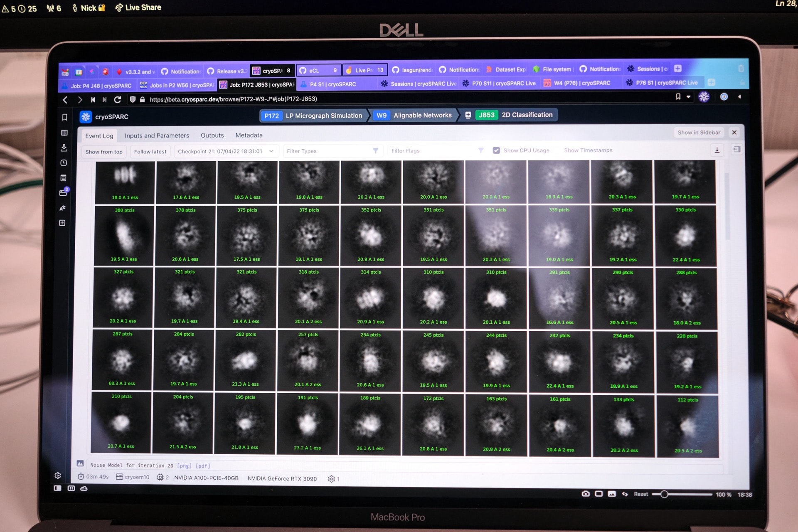The height and width of the screenshot is (532, 798).
Task: Click the camera capture icon in status bar
Action: tap(586, 494)
